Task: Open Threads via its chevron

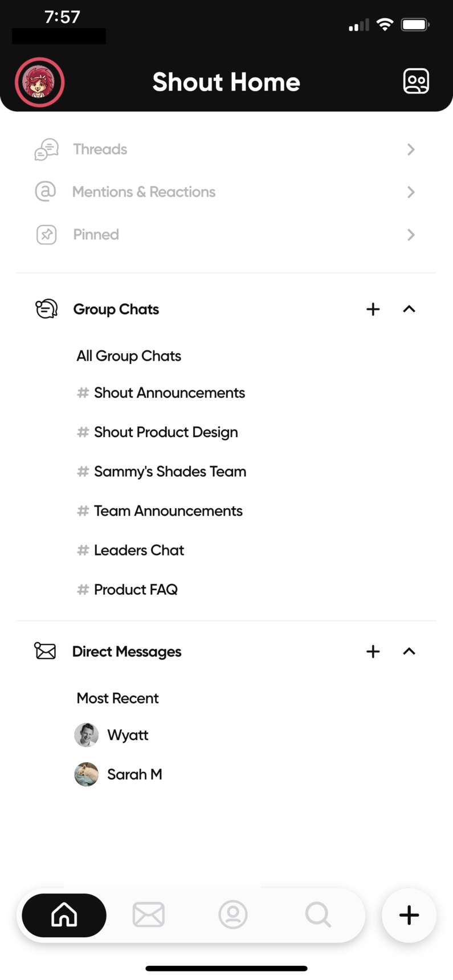Action: pyautogui.click(x=411, y=149)
